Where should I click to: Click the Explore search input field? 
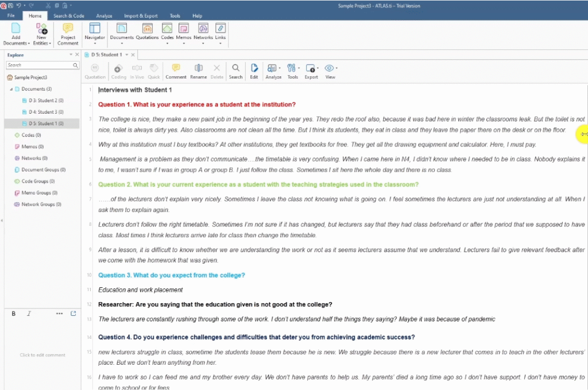[38, 65]
